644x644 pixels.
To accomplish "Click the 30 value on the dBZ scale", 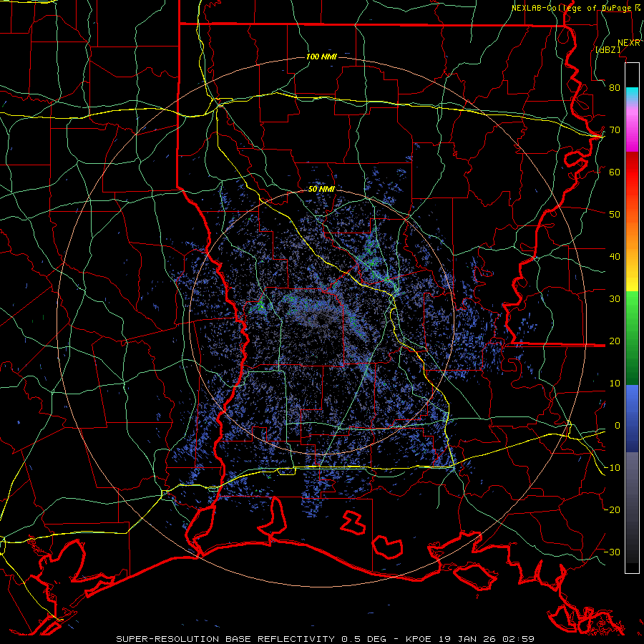I will [x=615, y=299].
